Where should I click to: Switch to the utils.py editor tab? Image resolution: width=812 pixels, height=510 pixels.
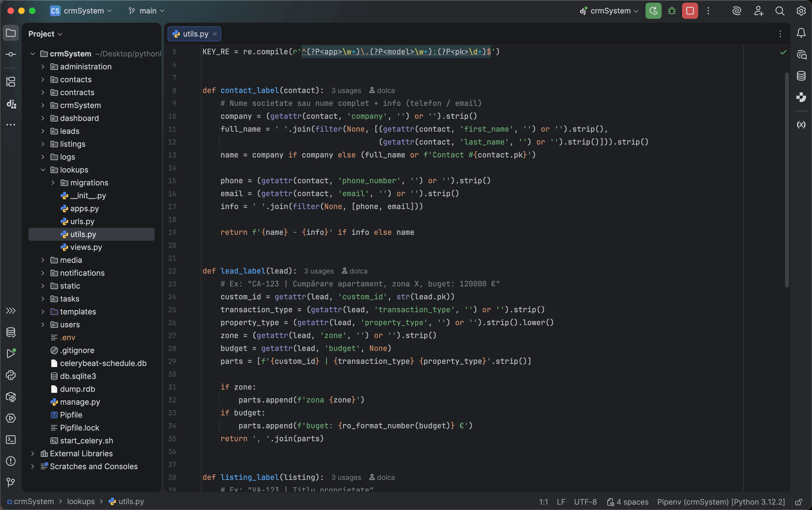pyautogui.click(x=195, y=33)
